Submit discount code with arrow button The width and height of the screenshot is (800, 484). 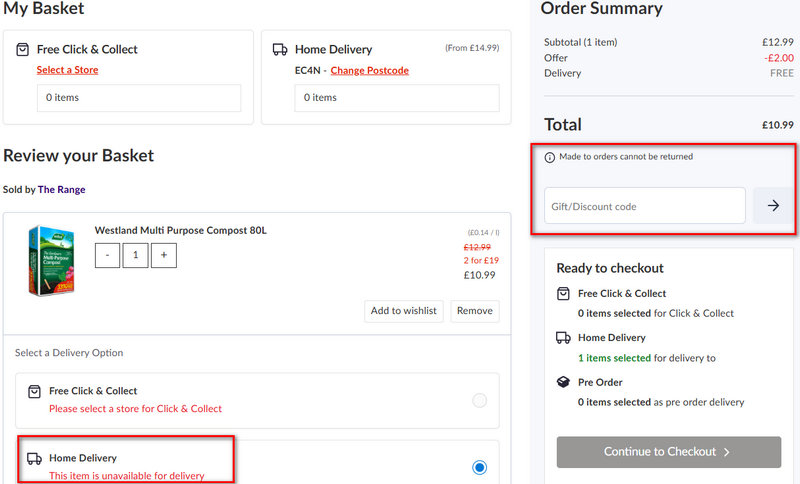[x=773, y=206]
